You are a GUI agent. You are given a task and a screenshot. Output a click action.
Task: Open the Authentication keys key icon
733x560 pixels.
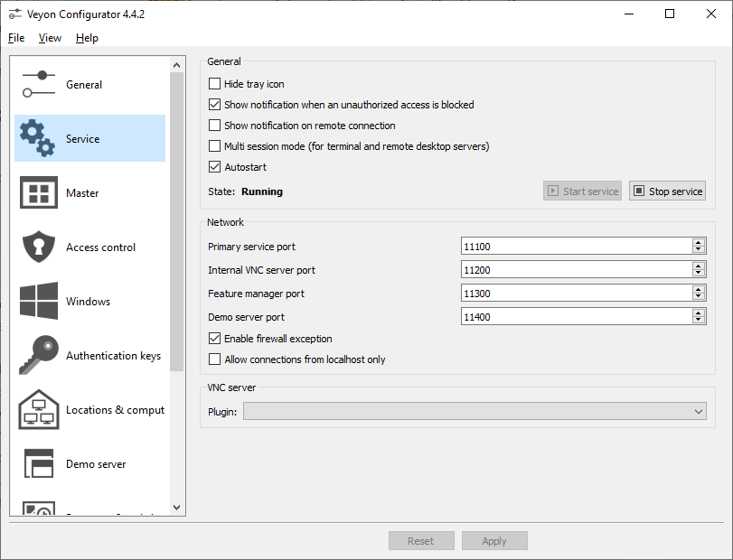[39, 355]
